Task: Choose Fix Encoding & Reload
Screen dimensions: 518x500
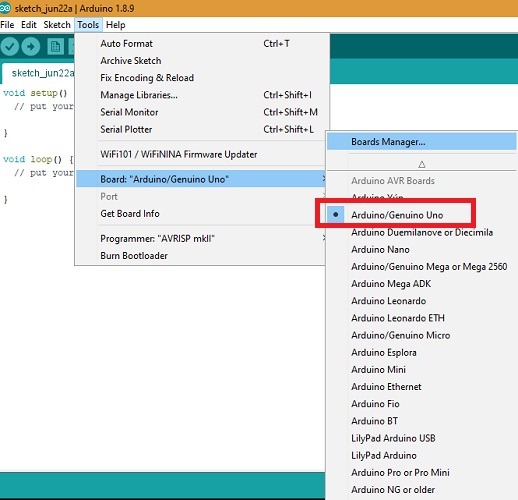Action: click(201, 78)
